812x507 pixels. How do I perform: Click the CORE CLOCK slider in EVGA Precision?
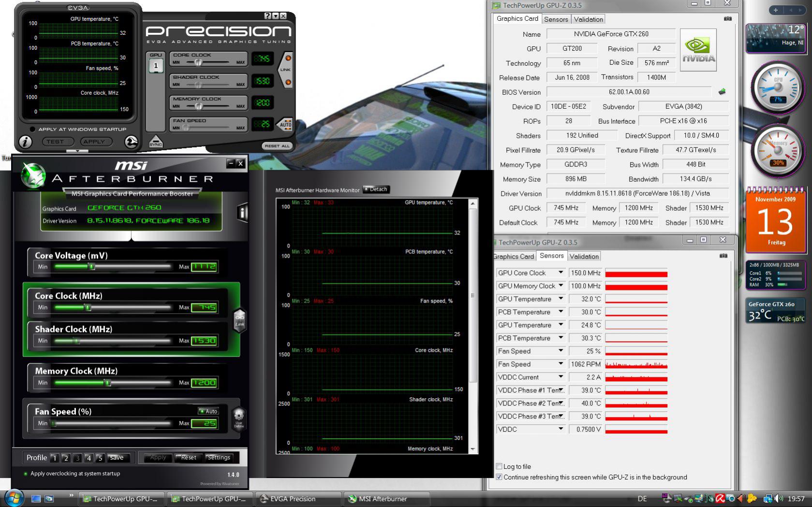coord(208,62)
